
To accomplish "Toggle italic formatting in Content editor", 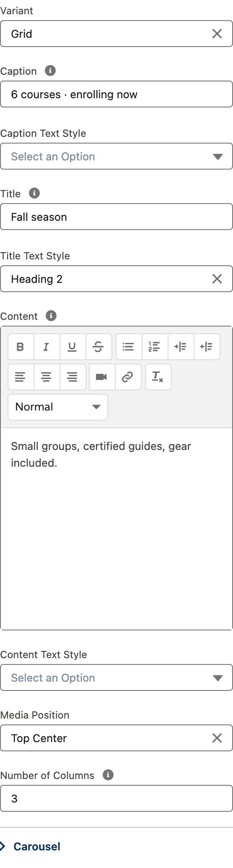I will pos(47,347).
